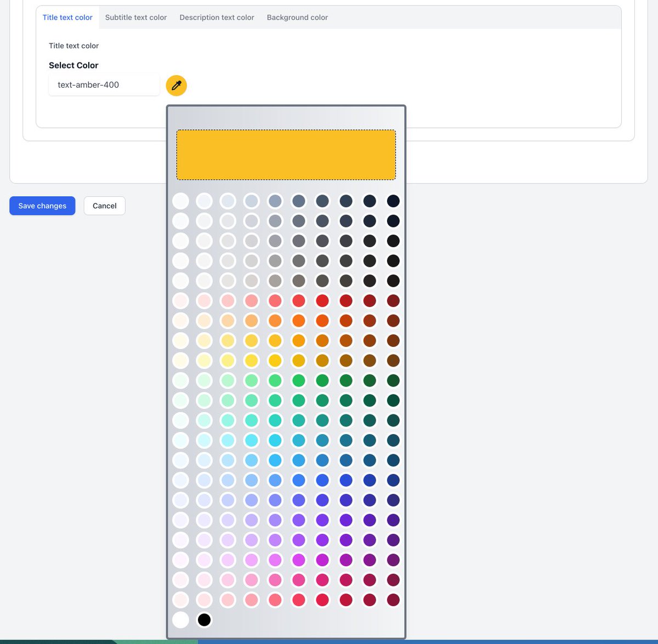The width and height of the screenshot is (658, 644).
Task: Select the darkest swatch in the teal row
Action: pyautogui.click(x=393, y=420)
